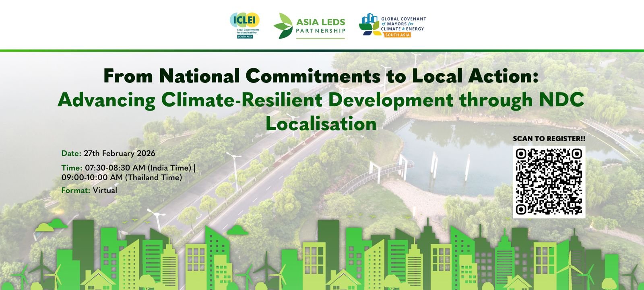
Task: Click the date '27th February 2026'
Action: [x=119, y=153]
